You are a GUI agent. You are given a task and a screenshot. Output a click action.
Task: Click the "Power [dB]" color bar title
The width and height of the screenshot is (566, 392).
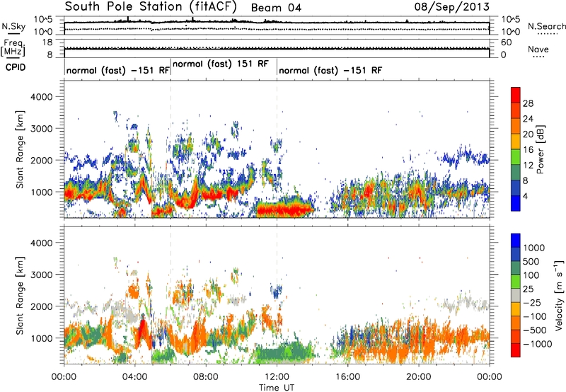[x=540, y=149]
